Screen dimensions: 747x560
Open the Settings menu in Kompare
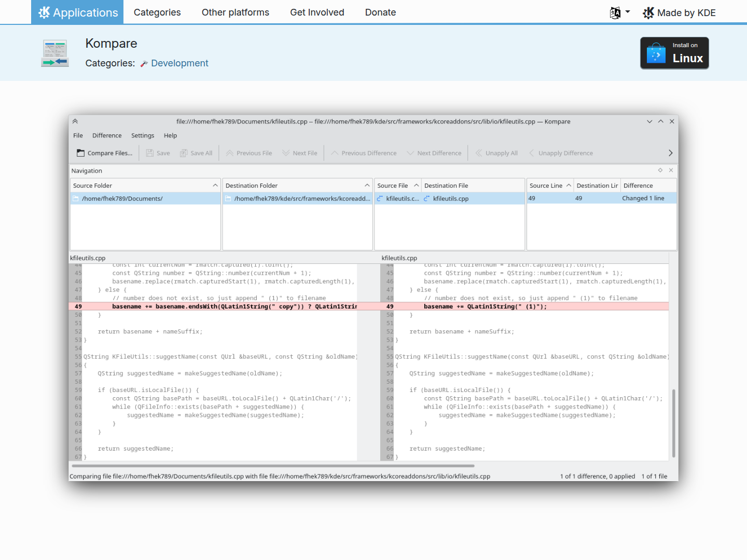pos(143,135)
